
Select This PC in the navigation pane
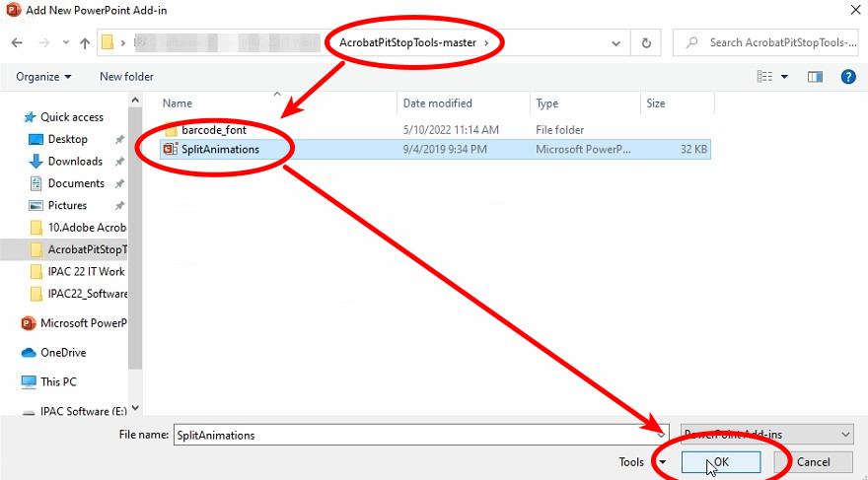58,381
